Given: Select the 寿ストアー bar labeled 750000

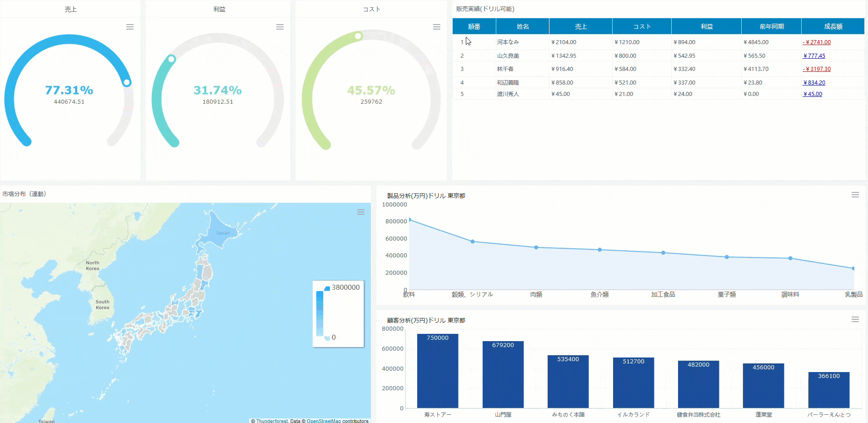Looking at the screenshot, I should pyautogui.click(x=438, y=371).
